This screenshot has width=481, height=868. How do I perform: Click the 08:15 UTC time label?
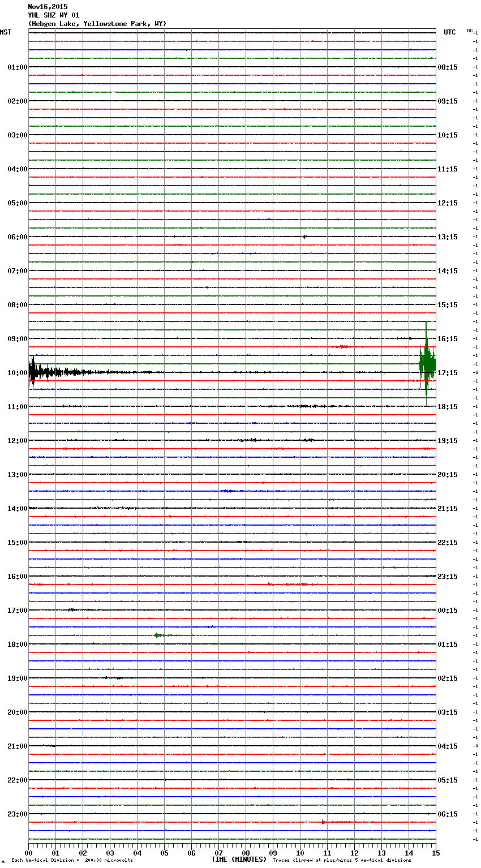(x=448, y=67)
